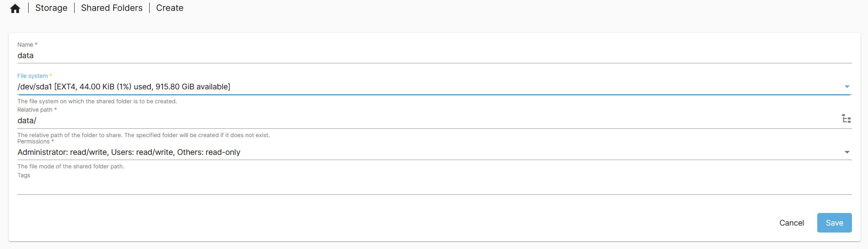Expand the Permissions dropdown arrow

coord(847,152)
